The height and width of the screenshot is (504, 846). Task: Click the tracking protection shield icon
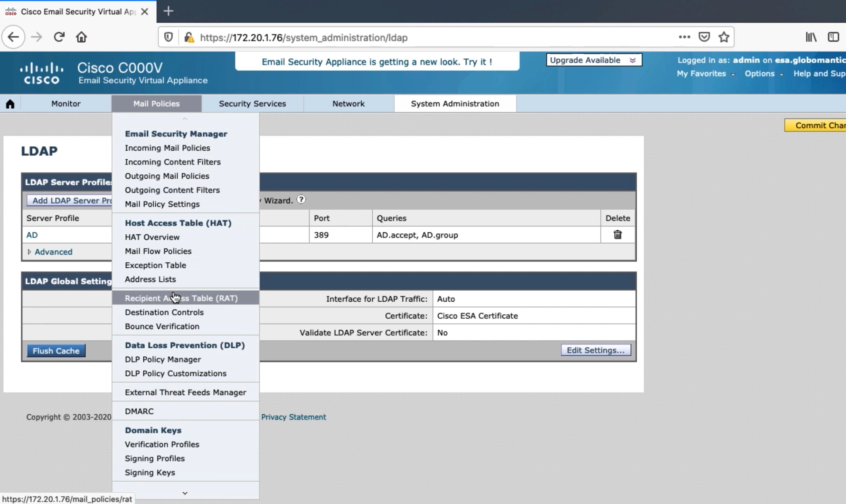click(168, 37)
